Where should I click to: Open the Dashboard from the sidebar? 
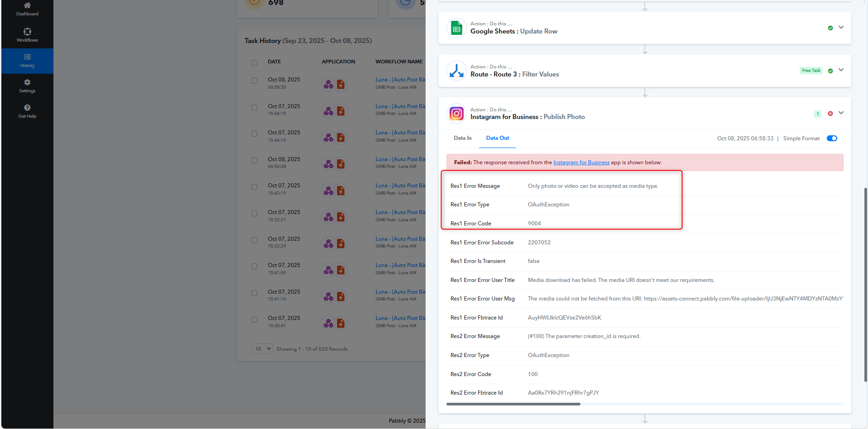coord(27,9)
